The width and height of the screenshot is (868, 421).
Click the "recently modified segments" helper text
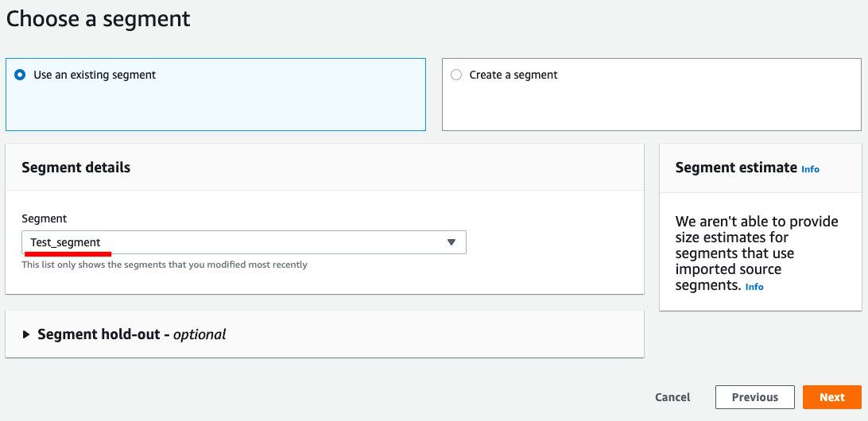pos(165,265)
